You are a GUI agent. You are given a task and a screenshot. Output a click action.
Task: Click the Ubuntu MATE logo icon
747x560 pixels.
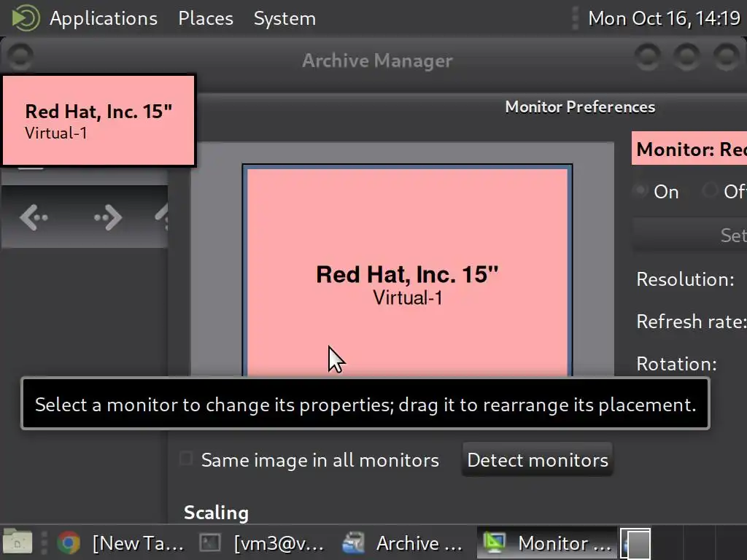point(26,18)
